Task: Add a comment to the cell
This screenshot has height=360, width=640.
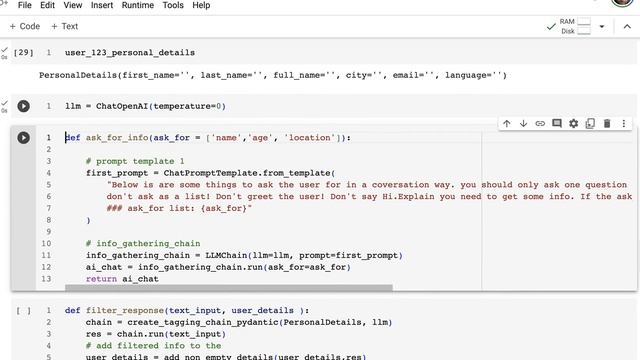Action: [557, 124]
